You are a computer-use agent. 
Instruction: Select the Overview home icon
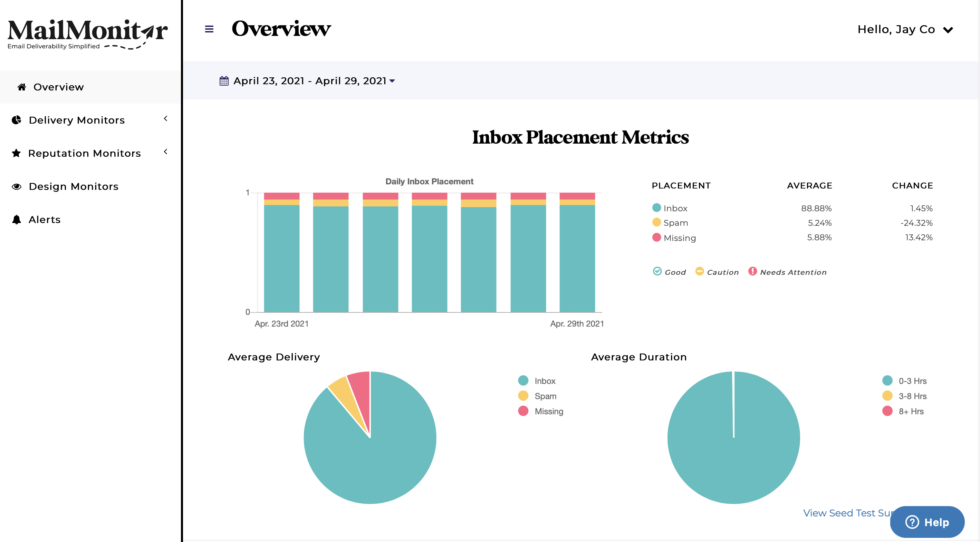pos(21,87)
